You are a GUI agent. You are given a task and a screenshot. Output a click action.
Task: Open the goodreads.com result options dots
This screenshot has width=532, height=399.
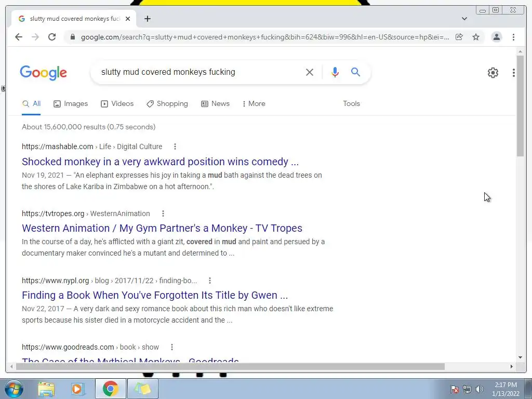[x=171, y=347]
